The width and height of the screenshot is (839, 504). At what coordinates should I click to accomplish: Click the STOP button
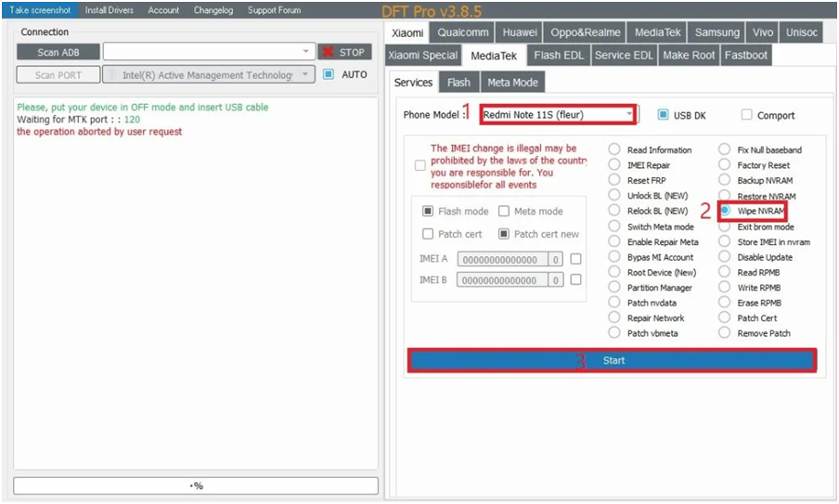click(344, 52)
